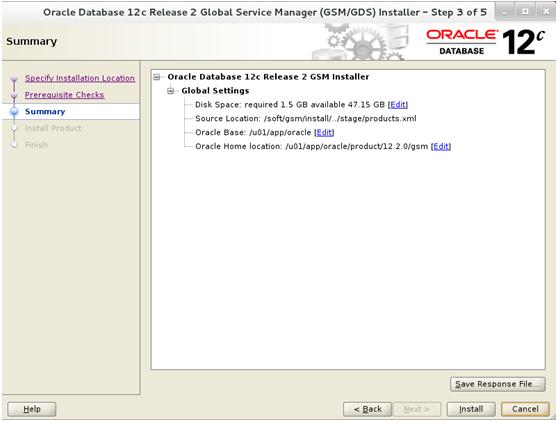
Task: Return to the Prerequisite Checks step
Action: (x=64, y=95)
